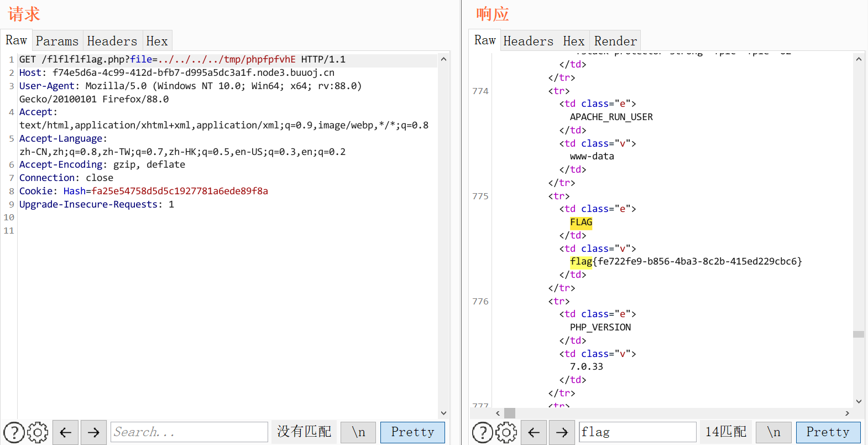Select Raw tab in response panel
Viewport: 868px width, 445px height.
point(485,40)
